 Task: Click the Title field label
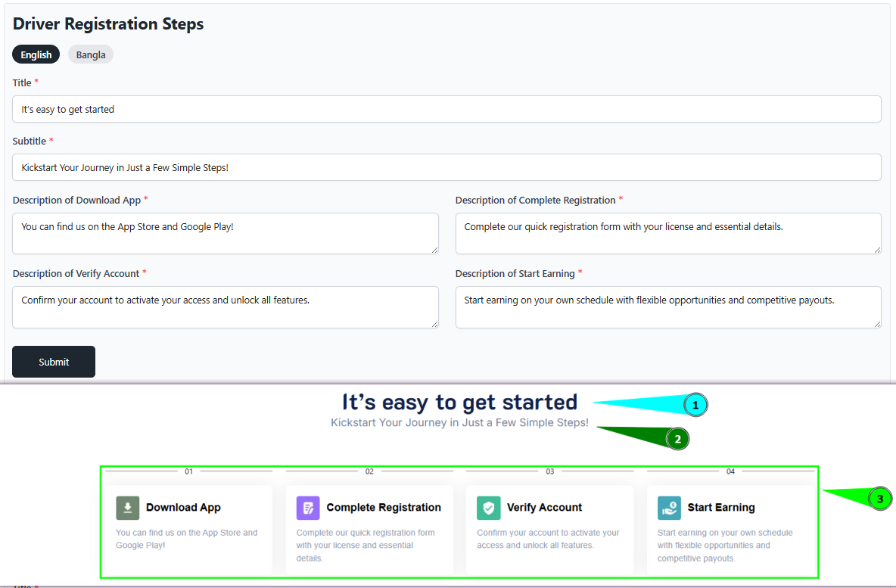click(22, 82)
